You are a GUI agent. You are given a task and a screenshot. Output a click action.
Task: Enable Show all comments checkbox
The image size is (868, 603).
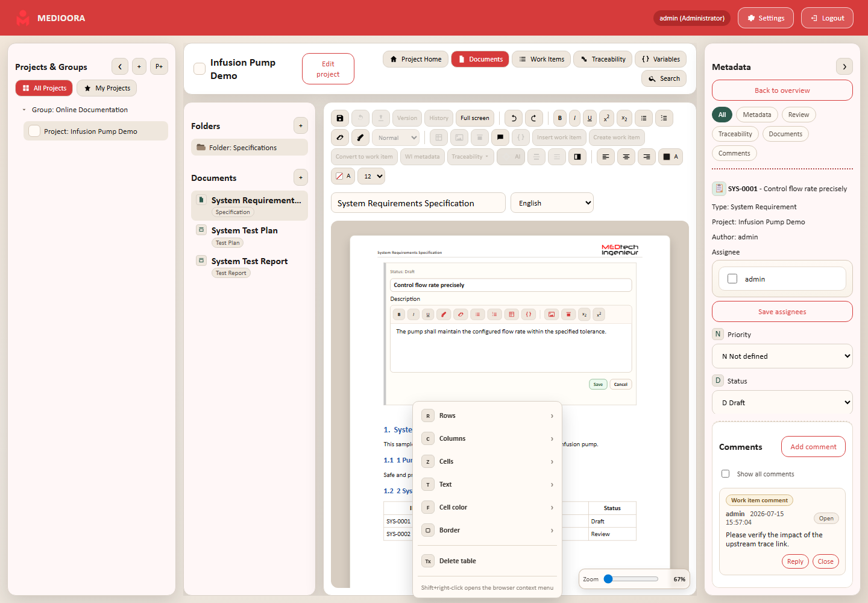[726, 474]
